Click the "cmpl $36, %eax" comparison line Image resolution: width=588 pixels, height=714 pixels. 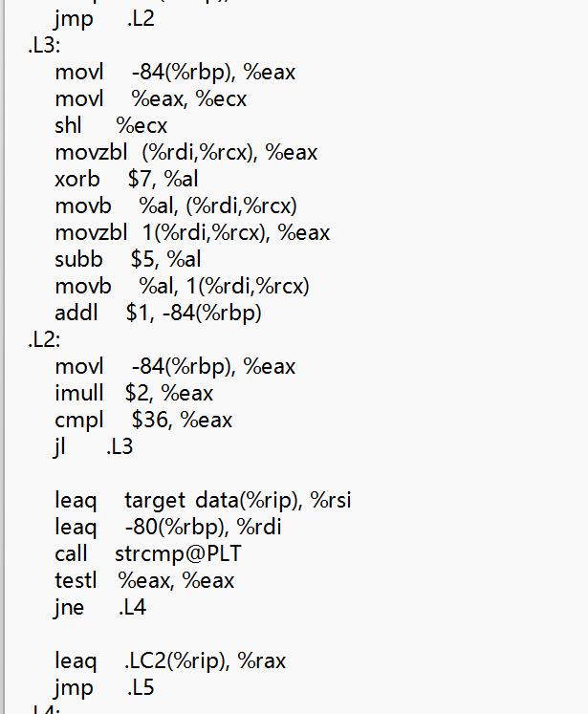143,420
